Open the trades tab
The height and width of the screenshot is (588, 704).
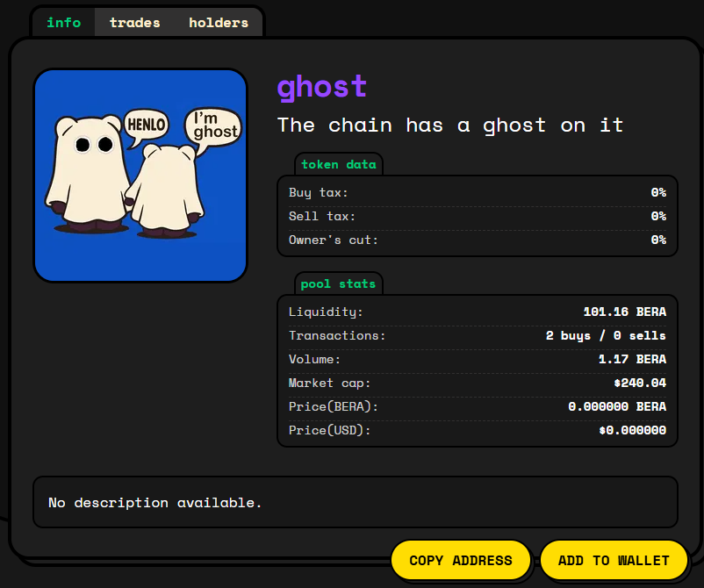(x=134, y=23)
